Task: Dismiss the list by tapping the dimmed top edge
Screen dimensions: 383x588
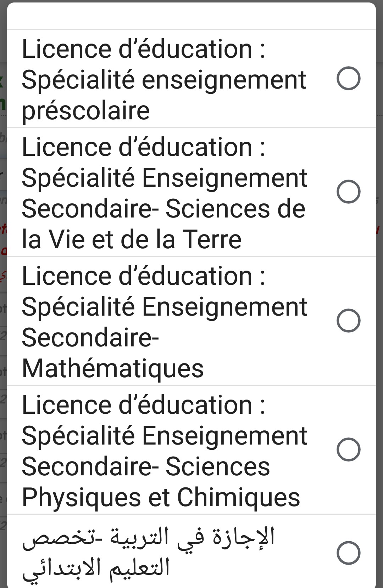Action: tap(191, 1)
